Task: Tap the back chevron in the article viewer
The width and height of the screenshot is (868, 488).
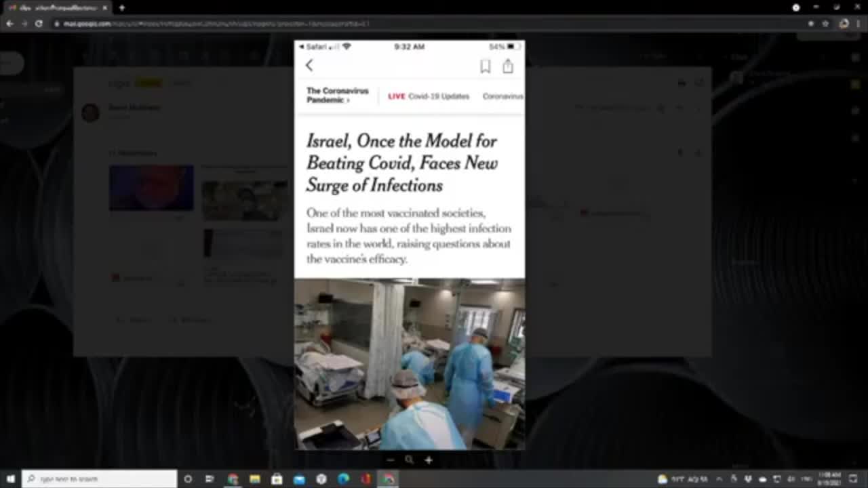Action: tap(309, 65)
